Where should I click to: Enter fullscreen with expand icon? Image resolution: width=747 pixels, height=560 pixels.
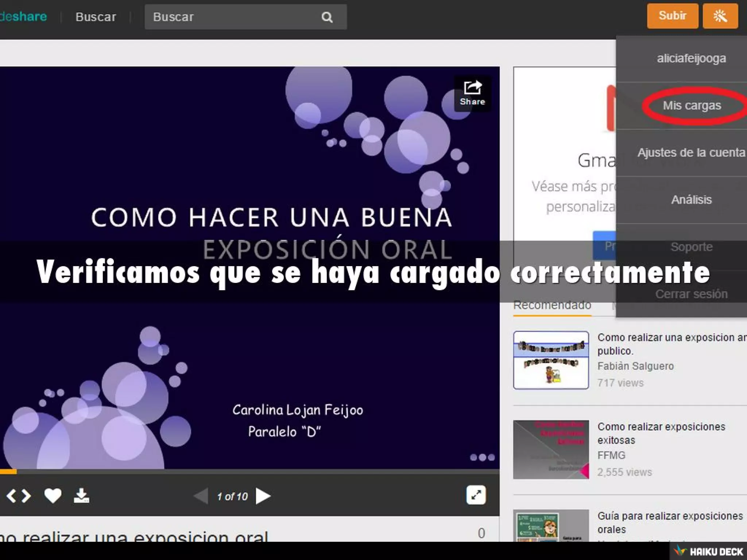tap(476, 495)
